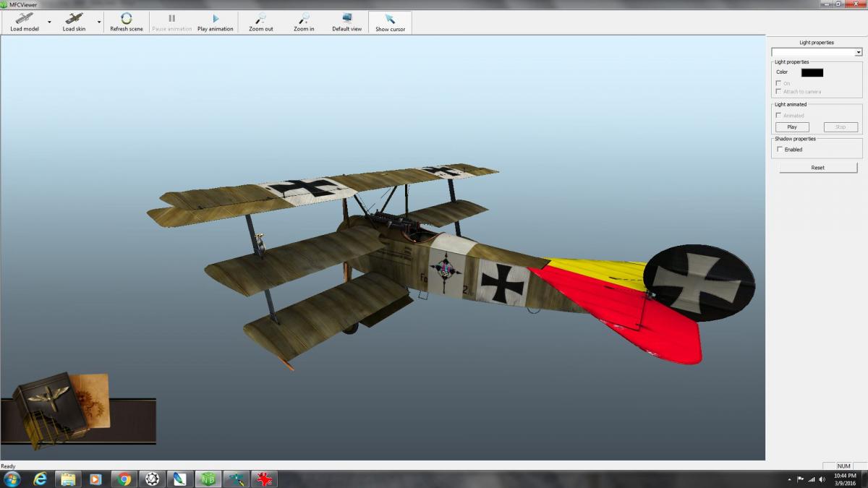Enable the shadow Enabled checkbox
868x488 pixels.
pos(780,150)
